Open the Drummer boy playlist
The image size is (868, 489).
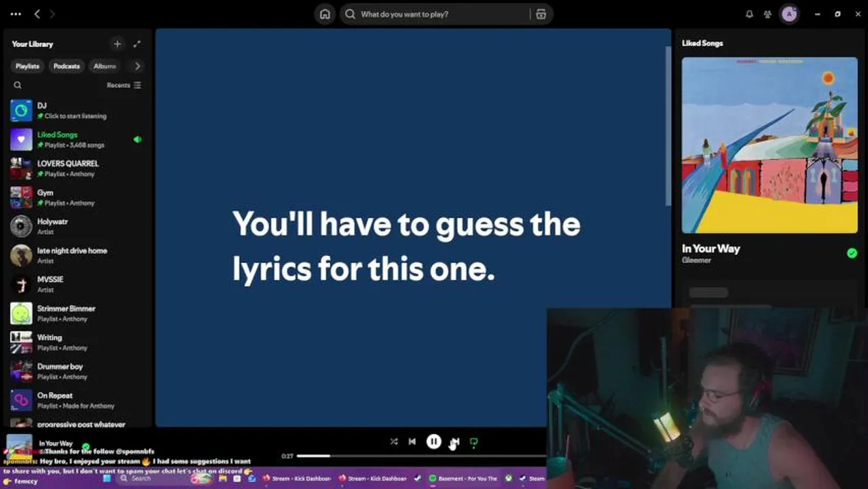76,371
